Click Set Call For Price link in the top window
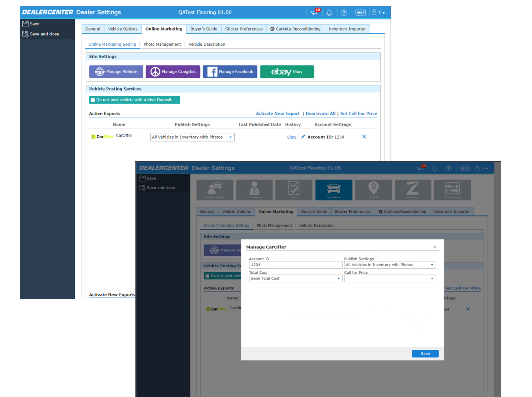Viewport: 532px width, 397px height. (358, 113)
